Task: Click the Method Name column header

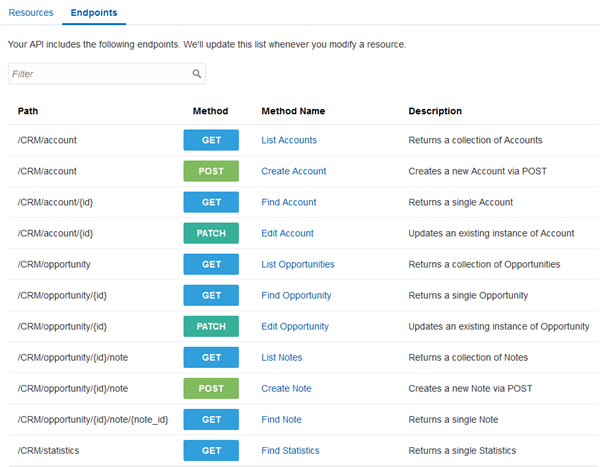Action: [x=293, y=111]
